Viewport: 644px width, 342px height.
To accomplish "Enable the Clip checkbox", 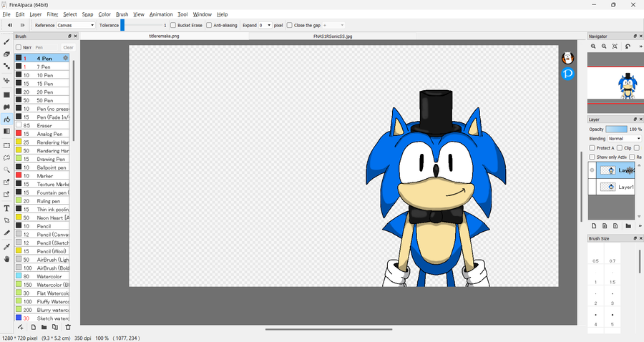I will 620,148.
